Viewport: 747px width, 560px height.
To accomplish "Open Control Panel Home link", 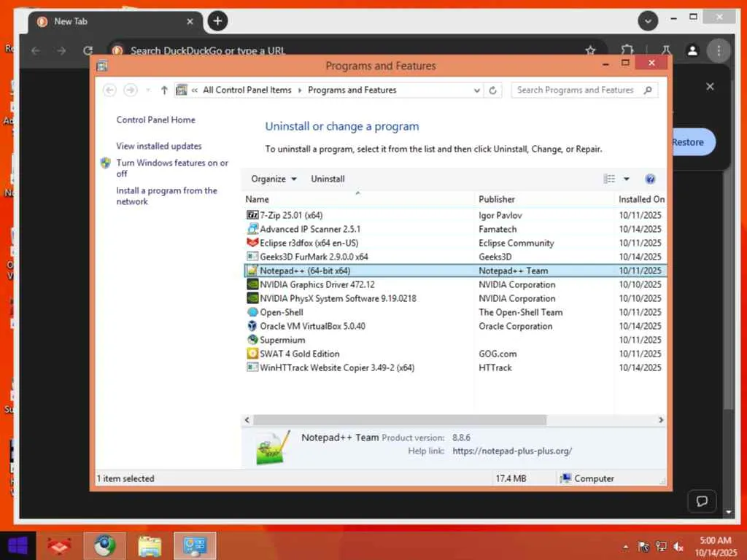I will click(x=156, y=120).
